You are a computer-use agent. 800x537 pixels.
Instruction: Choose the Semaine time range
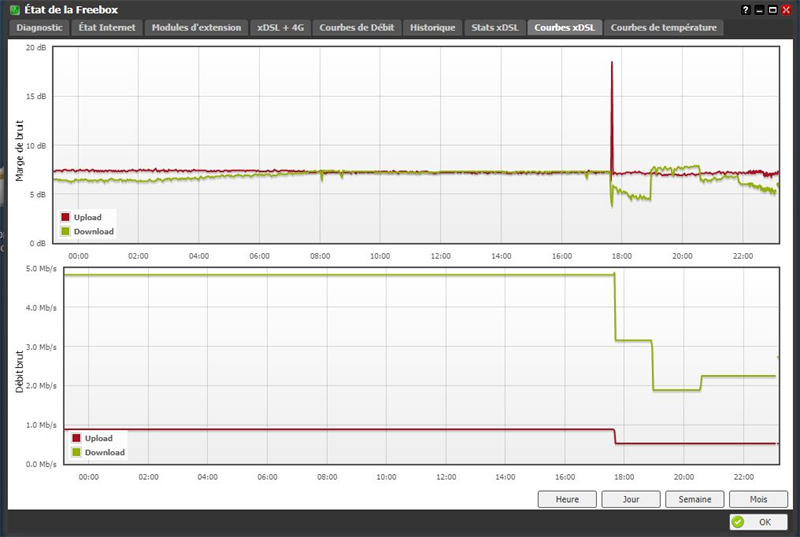point(694,499)
